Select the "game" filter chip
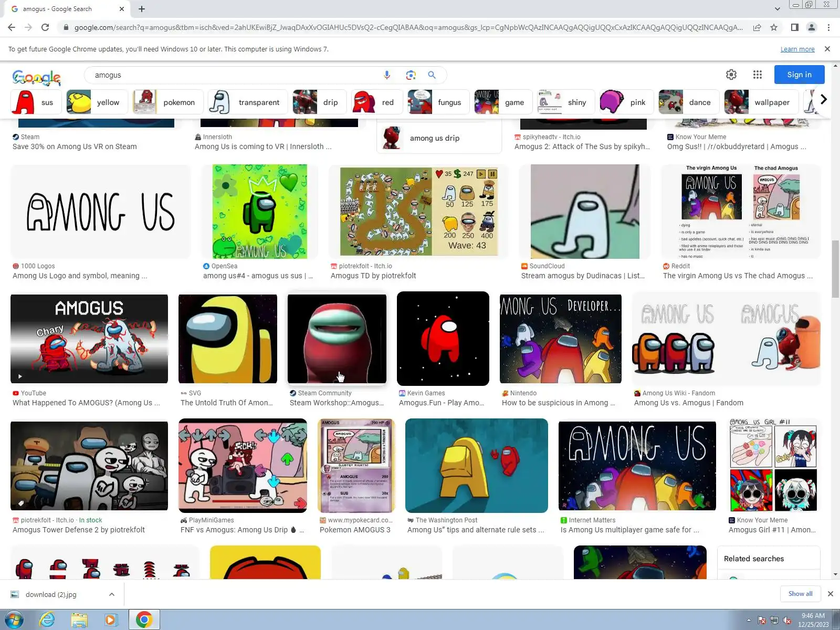The image size is (840, 630). coord(503,102)
